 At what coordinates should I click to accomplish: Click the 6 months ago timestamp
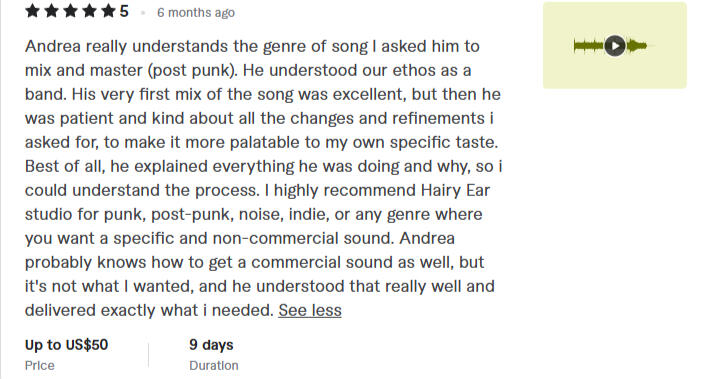(x=196, y=13)
